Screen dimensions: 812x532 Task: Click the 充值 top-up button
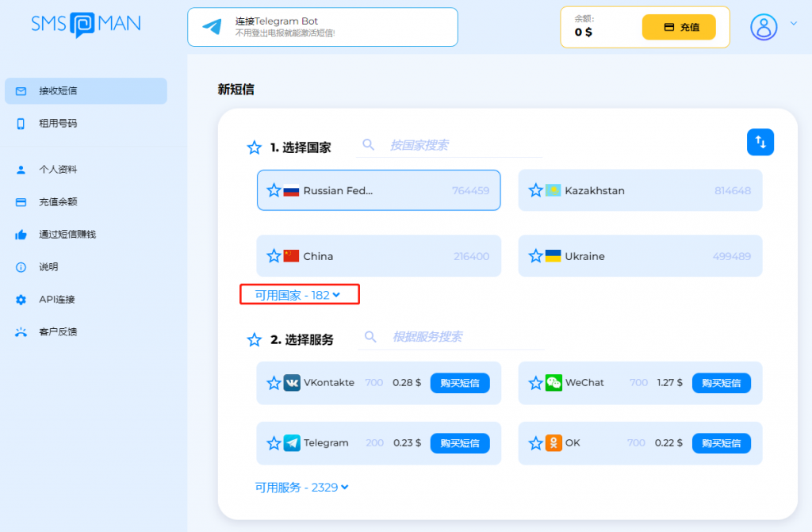coord(679,27)
